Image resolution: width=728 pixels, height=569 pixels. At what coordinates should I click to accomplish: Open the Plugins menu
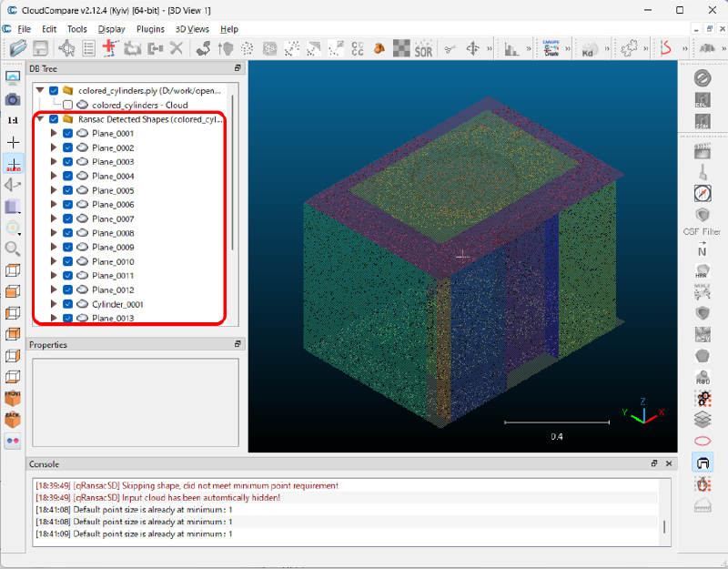point(150,29)
